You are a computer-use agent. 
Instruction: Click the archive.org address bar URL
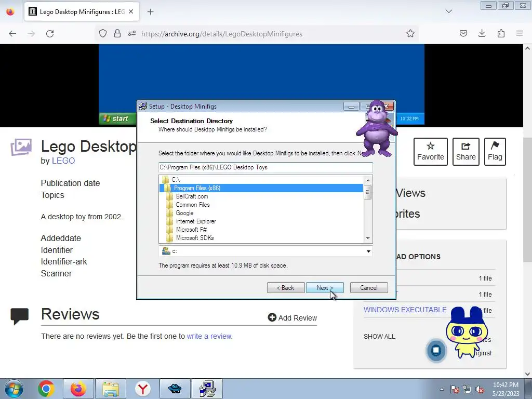point(222,34)
